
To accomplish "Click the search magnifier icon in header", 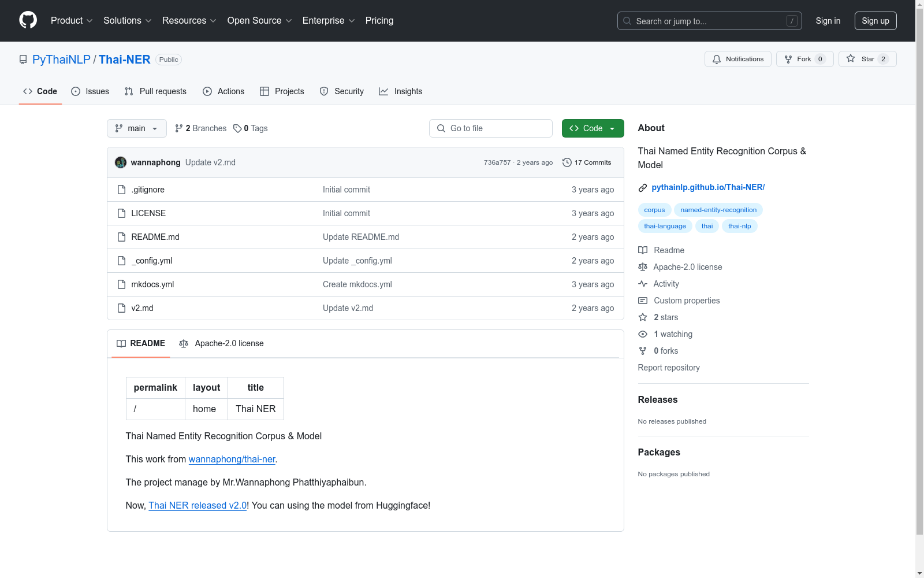I will 627,21.
